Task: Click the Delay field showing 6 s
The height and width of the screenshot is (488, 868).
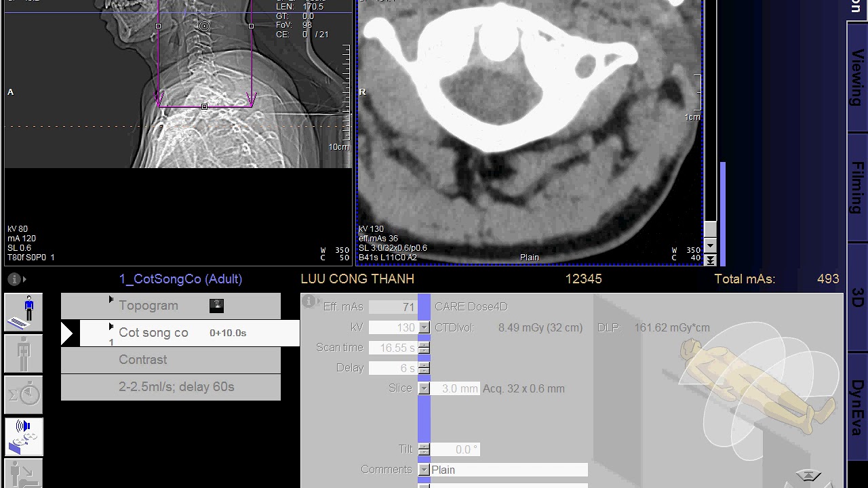Action: [393, 368]
